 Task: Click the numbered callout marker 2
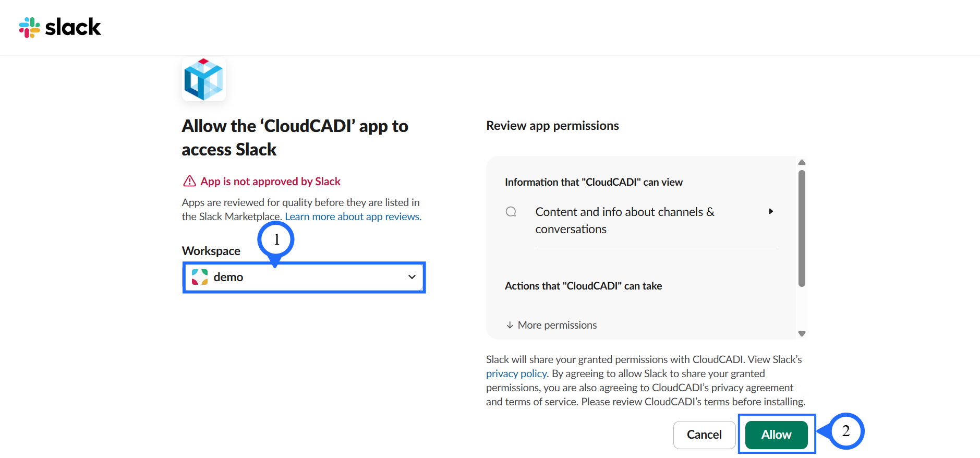point(846,431)
